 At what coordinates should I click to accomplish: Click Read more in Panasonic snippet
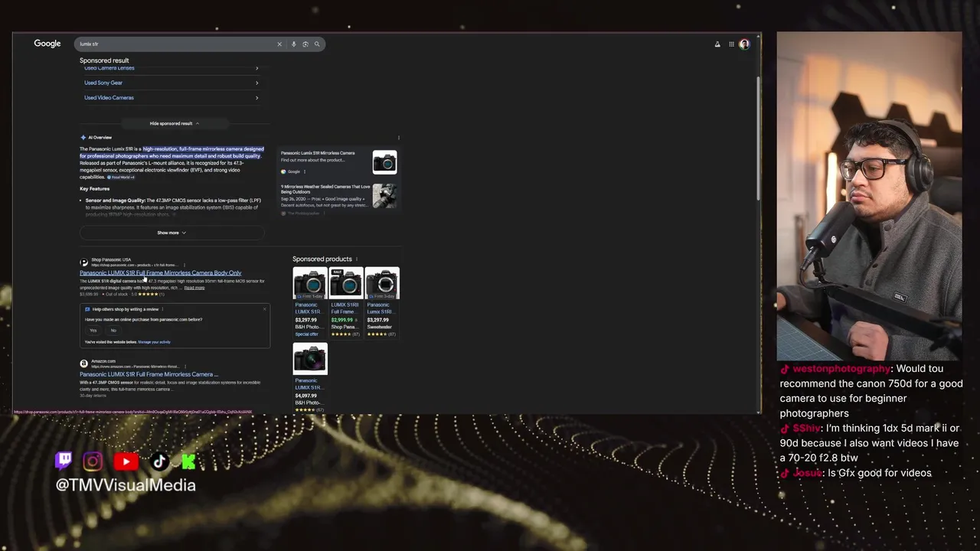point(194,288)
